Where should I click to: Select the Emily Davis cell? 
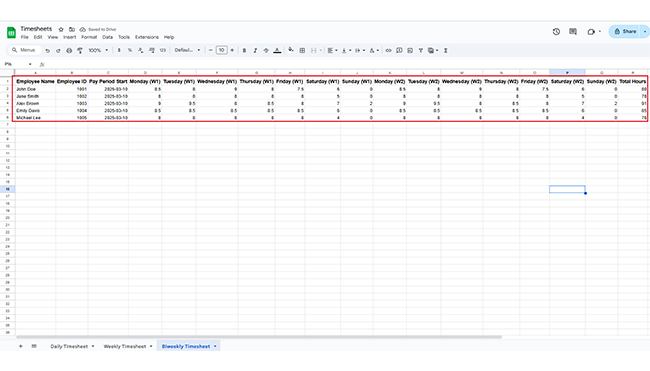35,111
